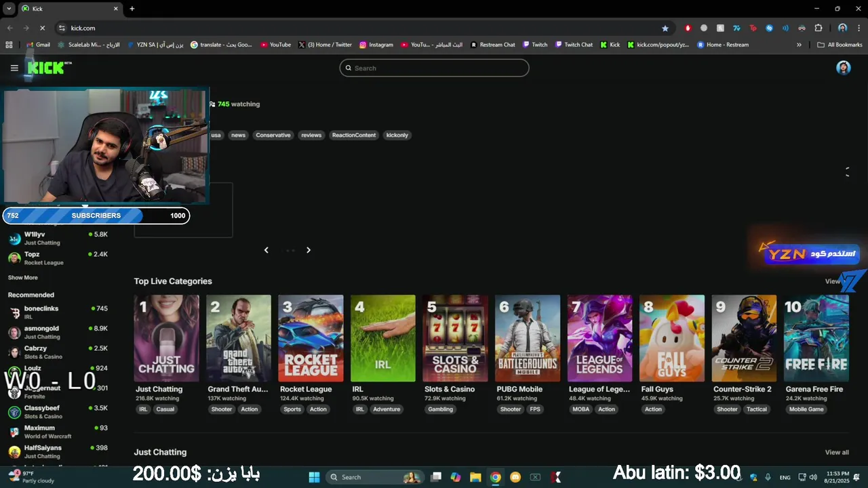868x488 pixels.
Task: Open boneclinks channel in Recommended
Action: (x=58, y=312)
